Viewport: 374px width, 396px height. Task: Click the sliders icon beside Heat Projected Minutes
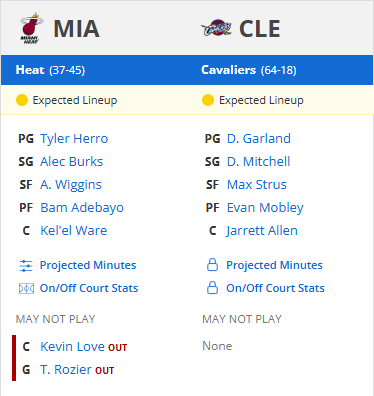point(26,266)
